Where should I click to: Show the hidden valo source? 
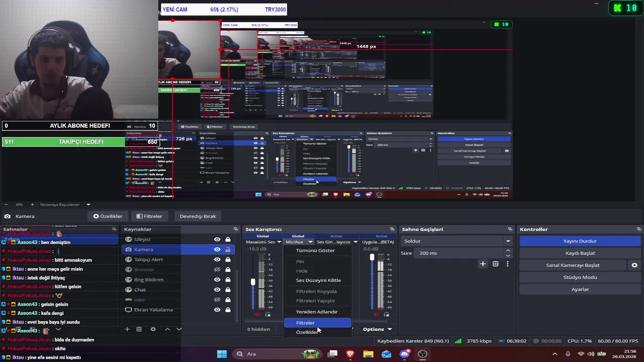coord(217,300)
